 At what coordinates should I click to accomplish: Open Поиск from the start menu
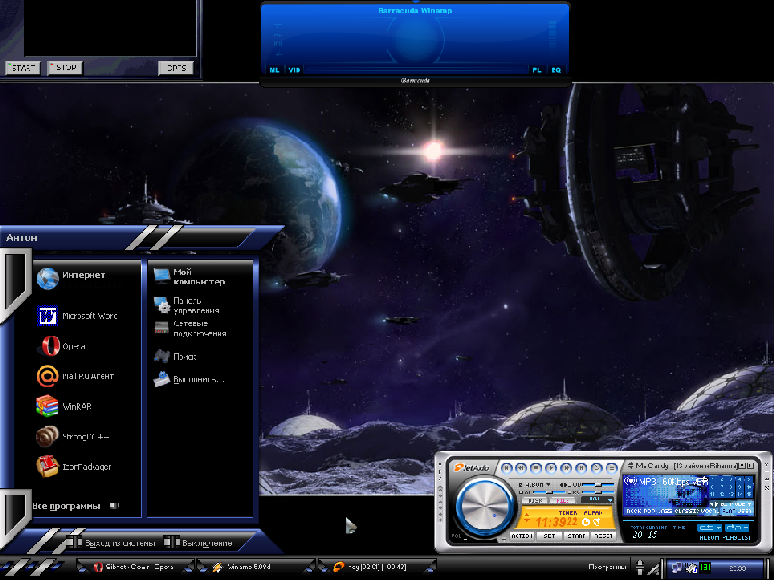pos(175,356)
